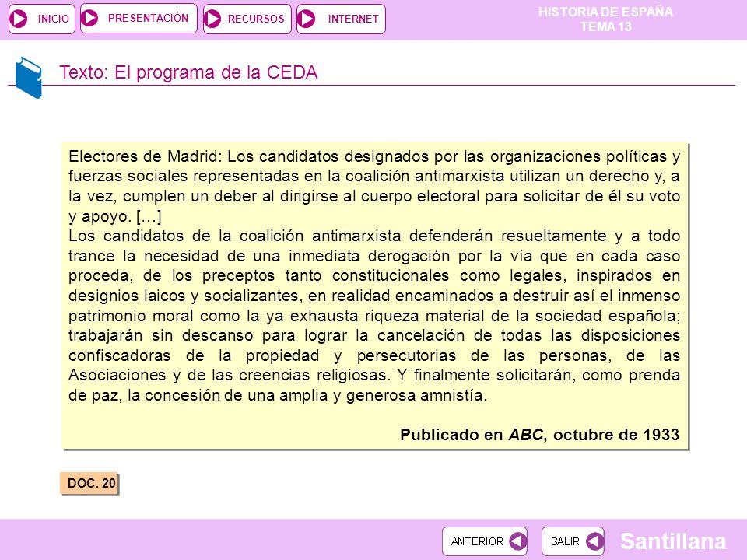
Task: Click the back arrow icon on SALIR
Action: 594,541
